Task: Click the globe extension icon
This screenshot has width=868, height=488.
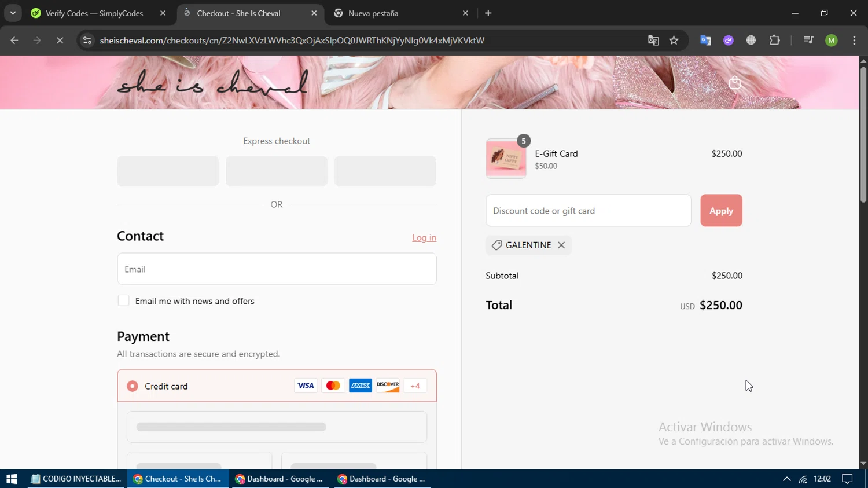Action: pyautogui.click(x=751, y=40)
